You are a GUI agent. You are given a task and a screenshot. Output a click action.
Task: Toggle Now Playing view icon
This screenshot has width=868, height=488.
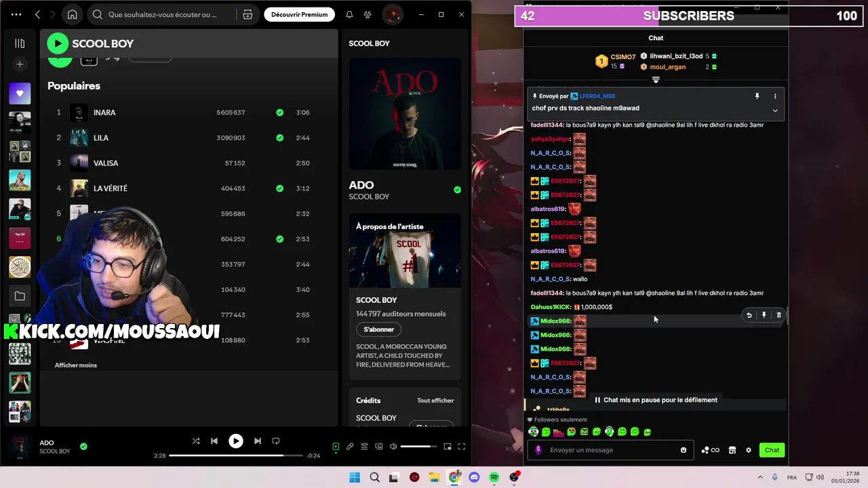(x=336, y=447)
